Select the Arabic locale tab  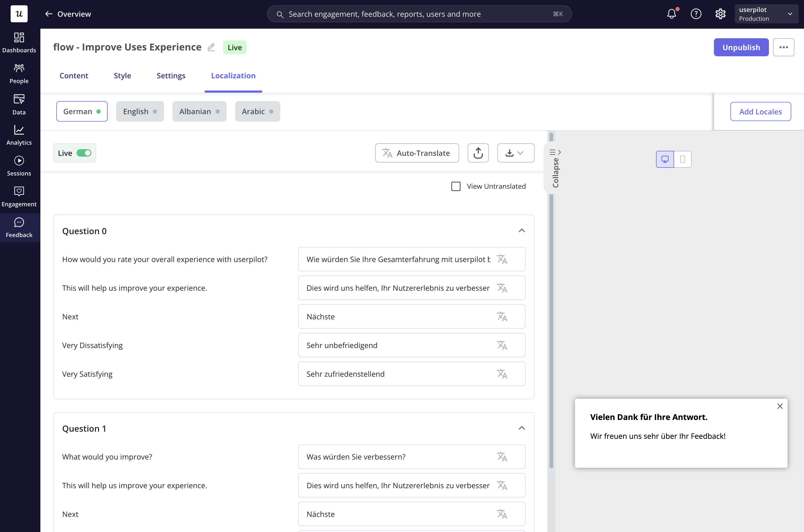click(x=257, y=111)
